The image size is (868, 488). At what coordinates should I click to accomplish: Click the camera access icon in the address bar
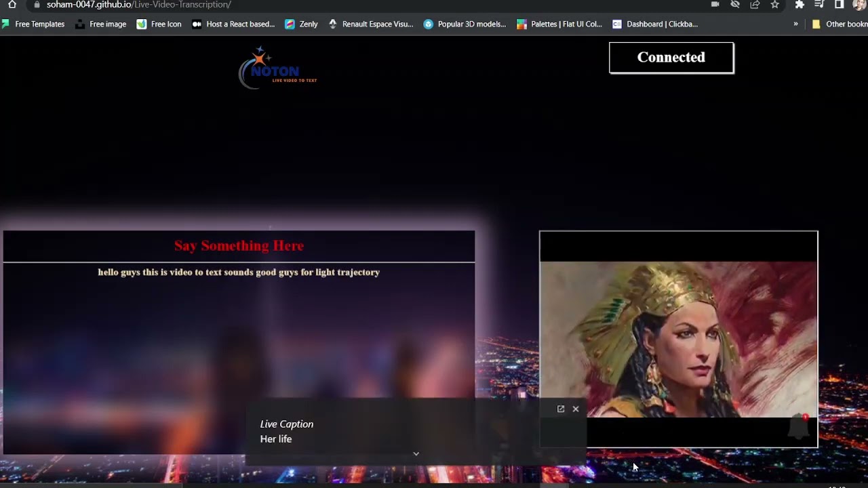[715, 4]
